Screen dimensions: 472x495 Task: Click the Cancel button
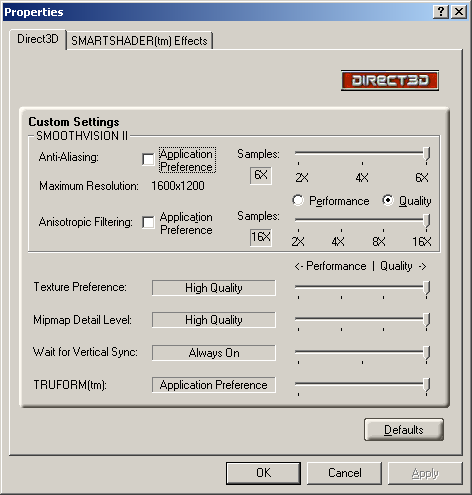pos(344,473)
